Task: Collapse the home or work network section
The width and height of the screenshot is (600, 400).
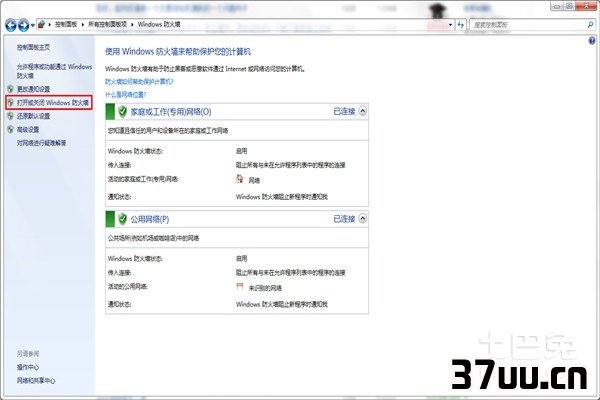Action: (362, 111)
